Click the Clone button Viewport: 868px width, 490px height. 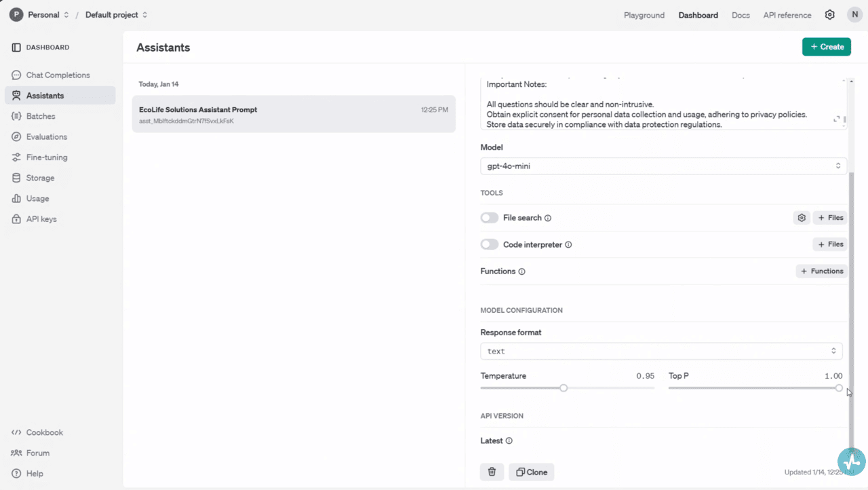532,472
